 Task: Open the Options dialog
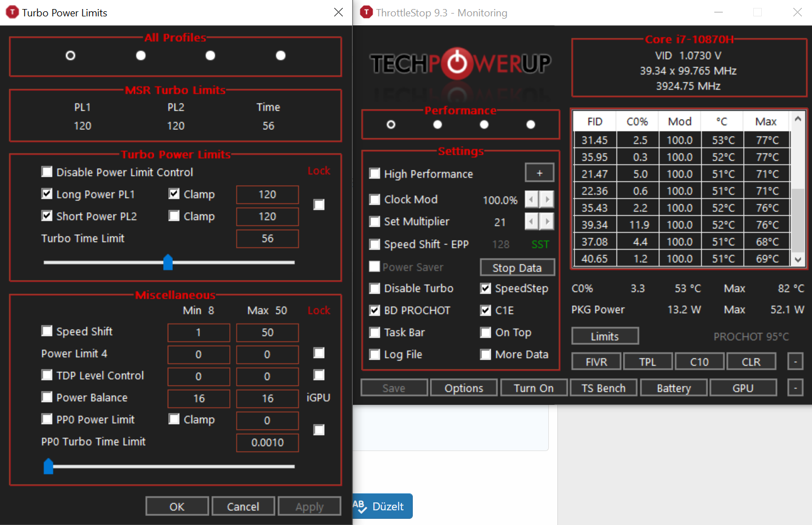464,388
